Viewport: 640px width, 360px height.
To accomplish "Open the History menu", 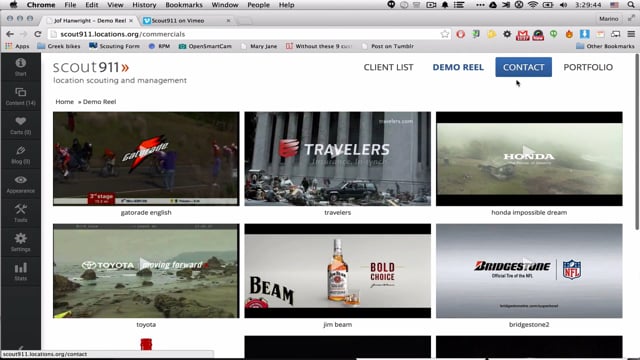I will pos(144,5).
